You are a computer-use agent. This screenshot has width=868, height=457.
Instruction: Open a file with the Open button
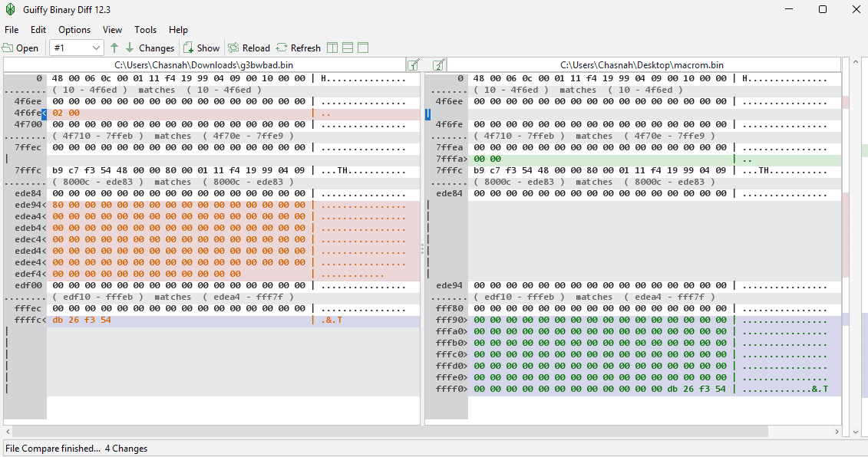21,48
